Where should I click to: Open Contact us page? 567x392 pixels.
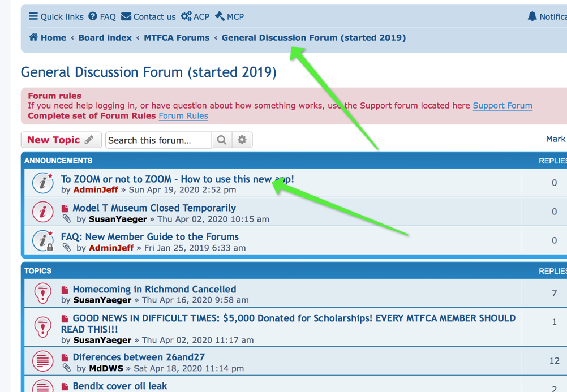point(148,16)
